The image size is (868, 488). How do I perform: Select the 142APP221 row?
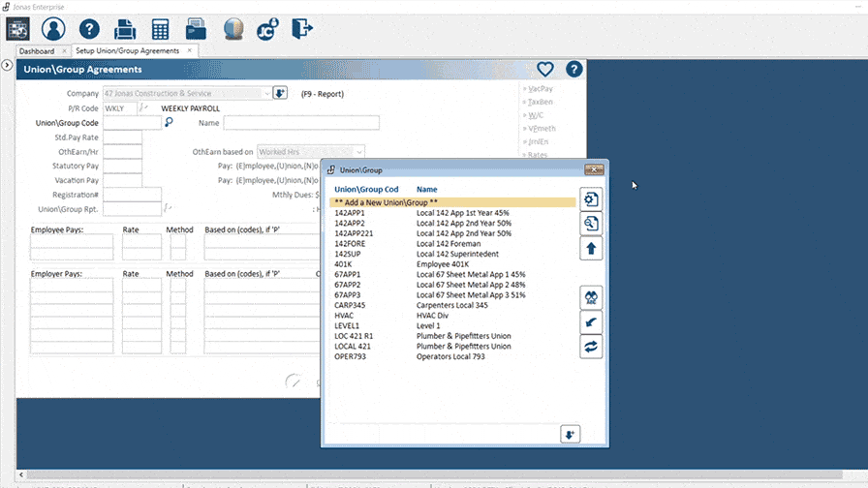point(452,233)
